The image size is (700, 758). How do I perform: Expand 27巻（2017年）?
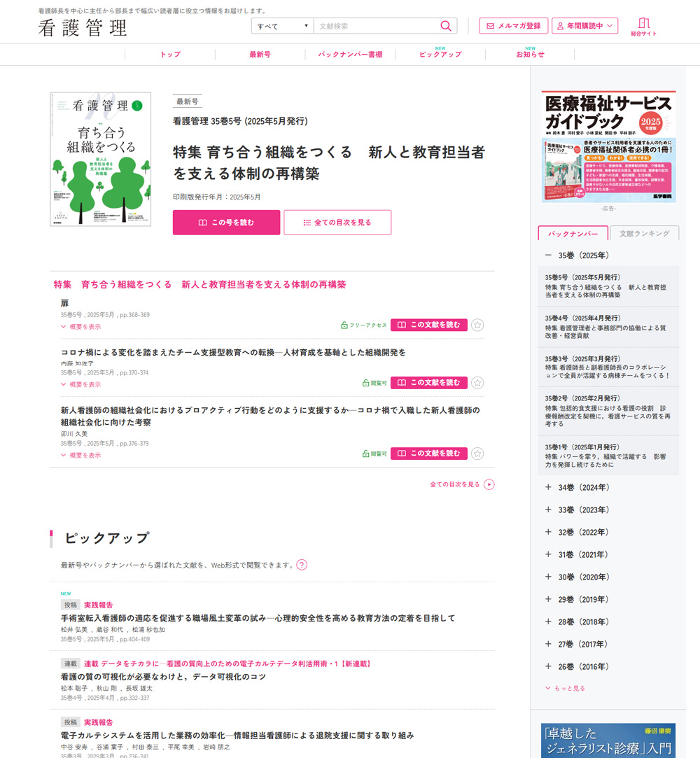tap(547, 644)
